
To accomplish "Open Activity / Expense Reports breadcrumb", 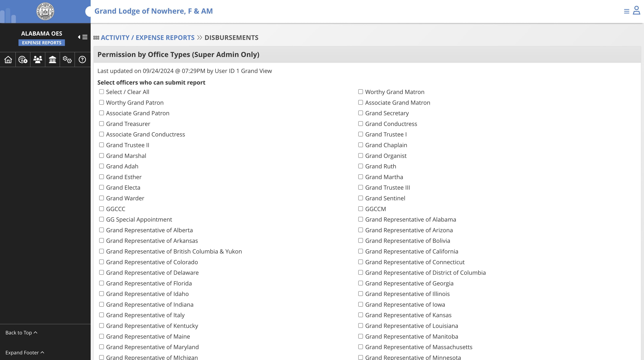I will click(x=148, y=38).
